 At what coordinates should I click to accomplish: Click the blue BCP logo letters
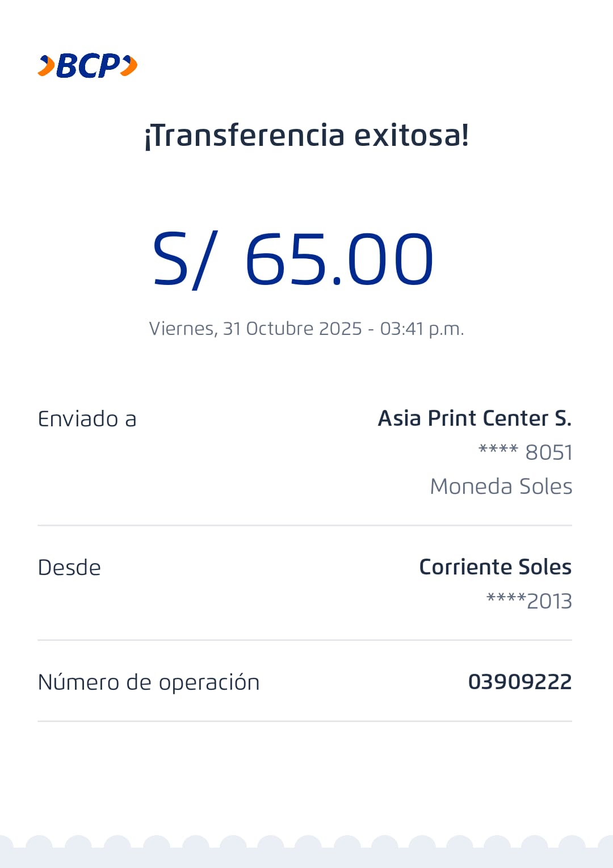(88, 66)
